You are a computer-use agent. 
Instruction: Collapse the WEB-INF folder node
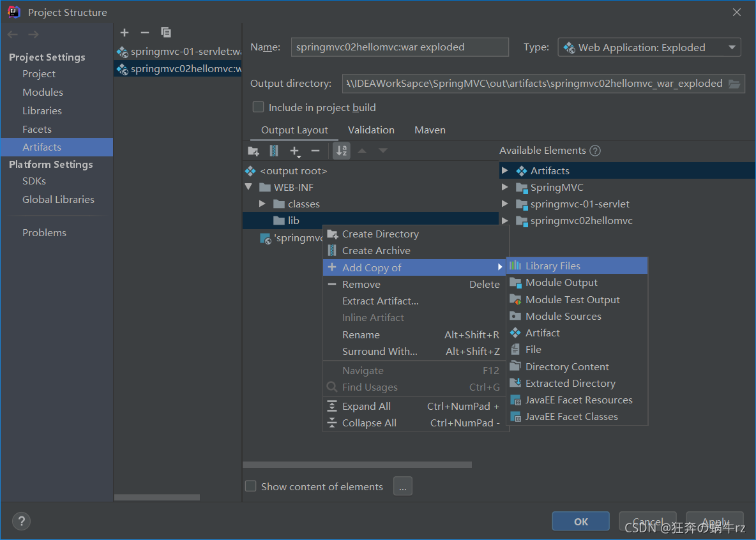(x=249, y=187)
